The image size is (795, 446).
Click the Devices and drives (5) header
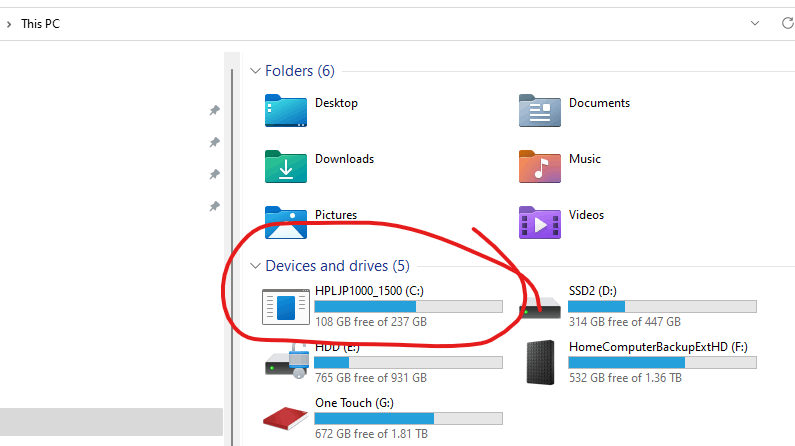click(x=337, y=266)
